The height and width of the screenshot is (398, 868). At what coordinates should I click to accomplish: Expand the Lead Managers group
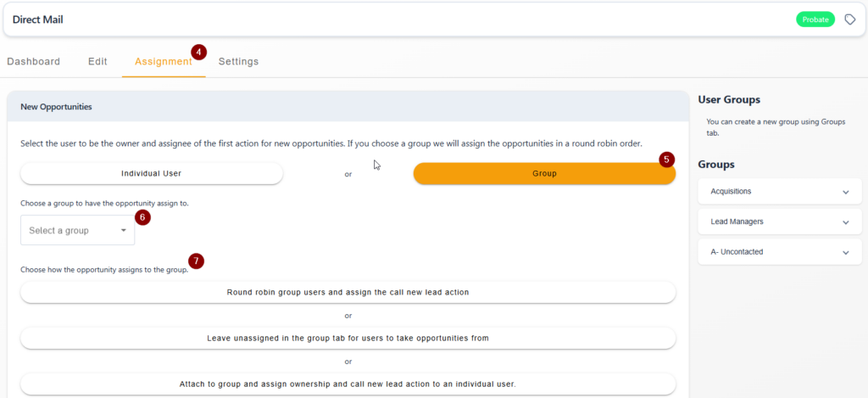point(780,221)
